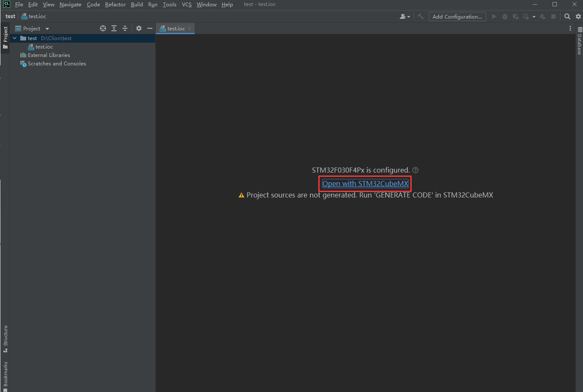This screenshot has height=392, width=583.
Task: Open the Help menu
Action: click(227, 4)
